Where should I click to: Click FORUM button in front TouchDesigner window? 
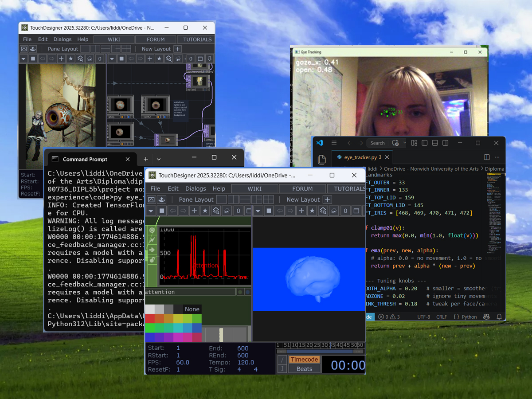pos(303,188)
